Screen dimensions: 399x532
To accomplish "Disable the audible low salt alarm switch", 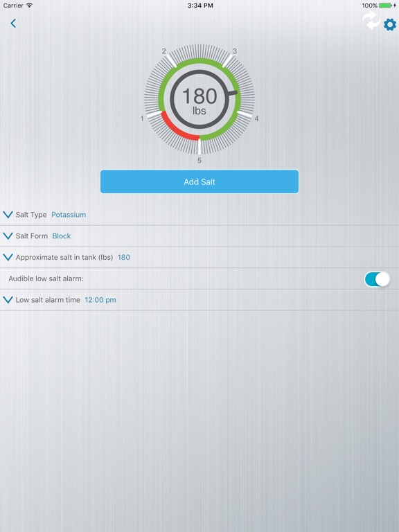I will tap(378, 279).
